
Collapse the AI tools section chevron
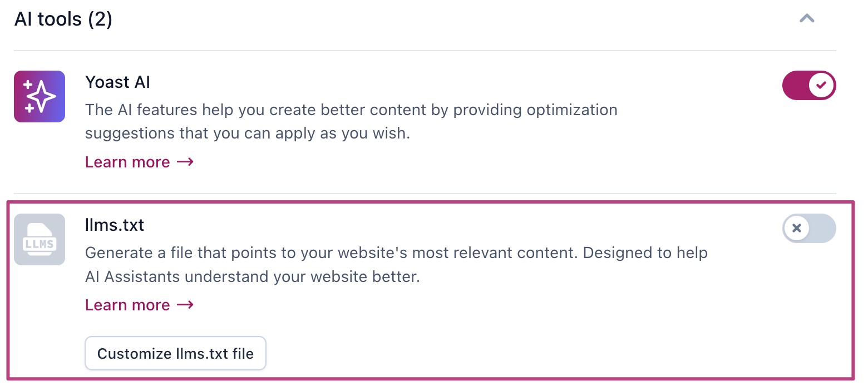point(807,19)
